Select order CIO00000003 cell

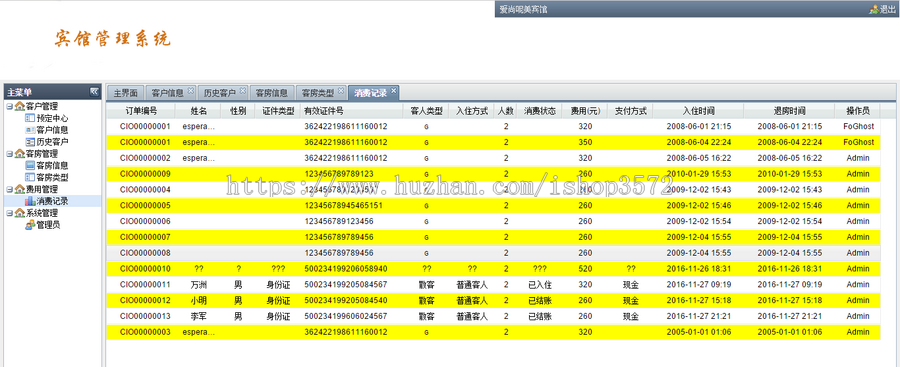pos(145,331)
